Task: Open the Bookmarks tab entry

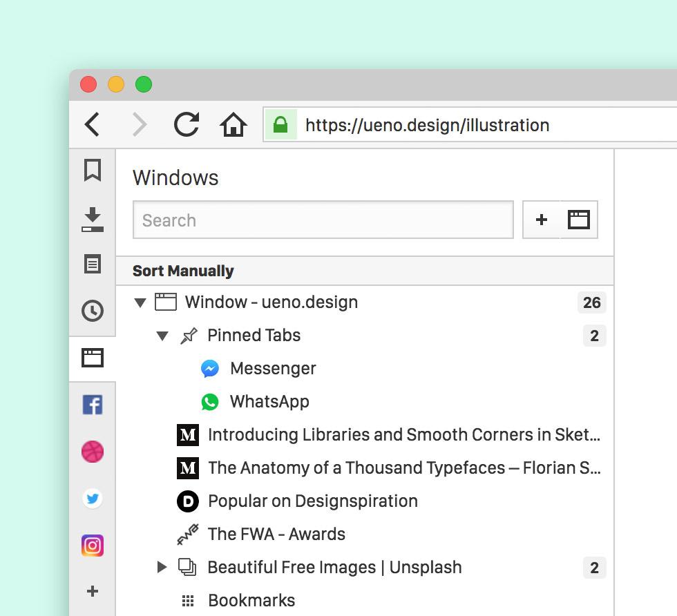Action: (365, 600)
